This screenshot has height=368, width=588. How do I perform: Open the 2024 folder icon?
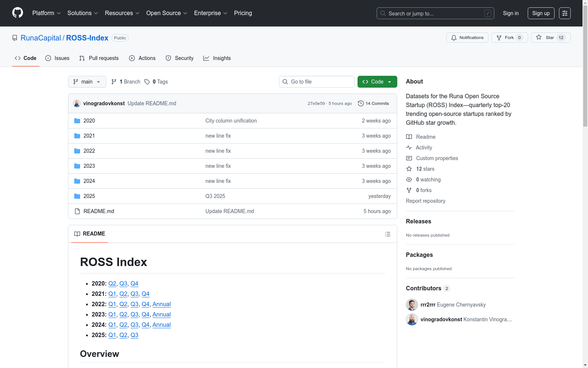pyautogui.click(x=77, y=181)
